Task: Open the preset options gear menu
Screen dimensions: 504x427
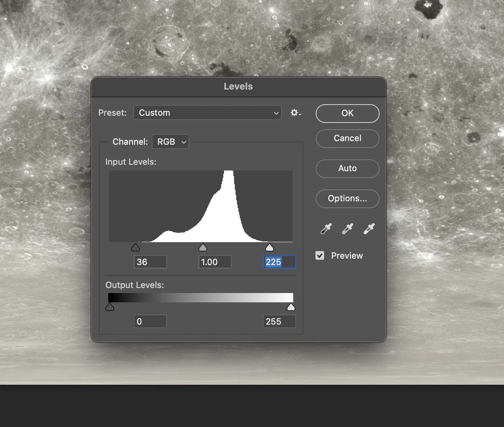Action: tap(296, 113)
